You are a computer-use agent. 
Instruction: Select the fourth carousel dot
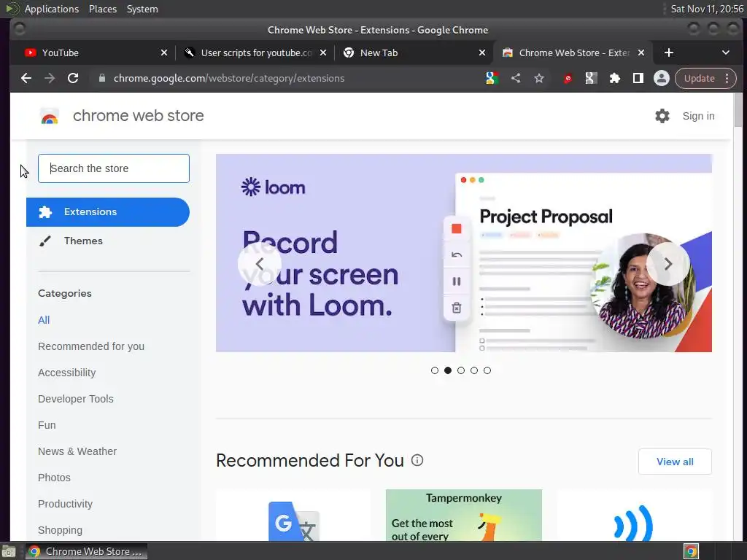coord(474,370)
